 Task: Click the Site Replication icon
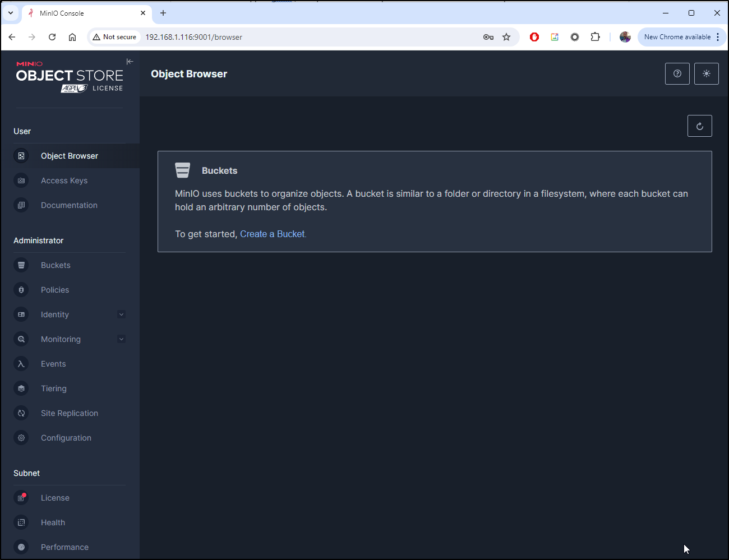tap(21, 413)
